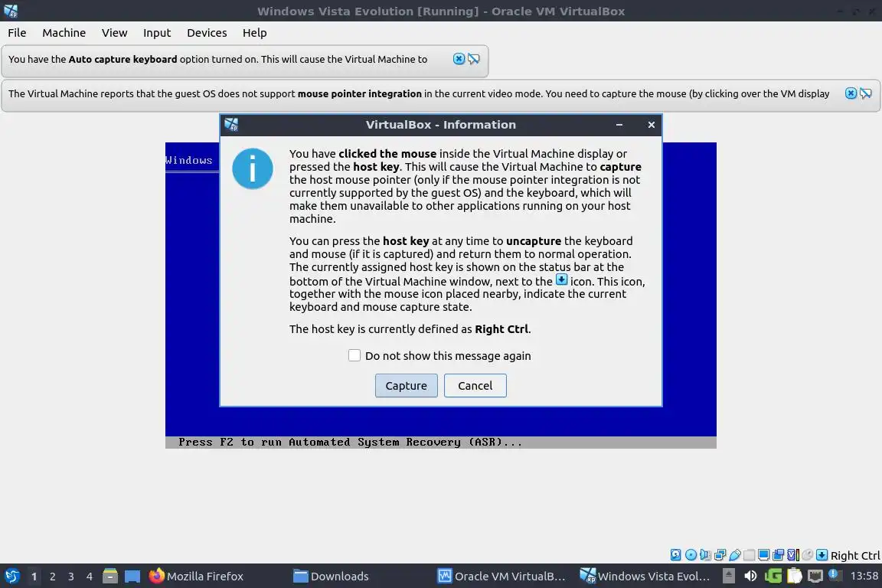882x588 pixels.
Task: Open the audio status bar icon
Action: click(x=705, y=555)
